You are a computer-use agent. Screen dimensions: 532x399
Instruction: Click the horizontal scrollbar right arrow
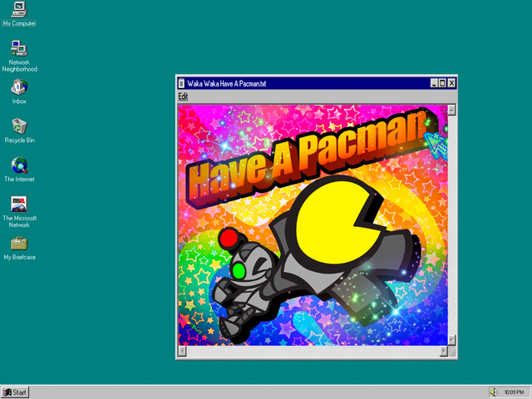click(443, 351)
